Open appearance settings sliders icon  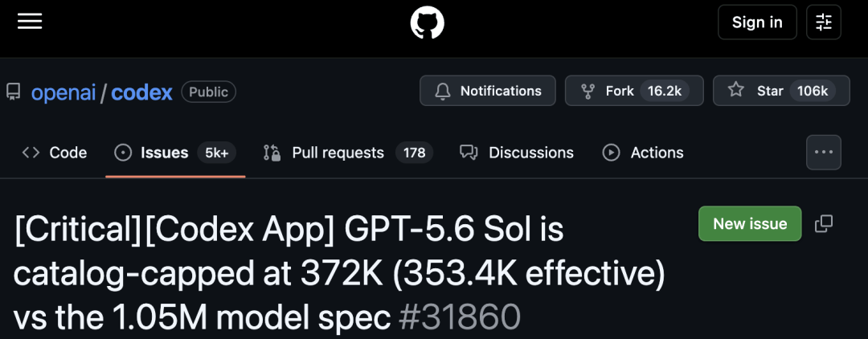[824, 22]
